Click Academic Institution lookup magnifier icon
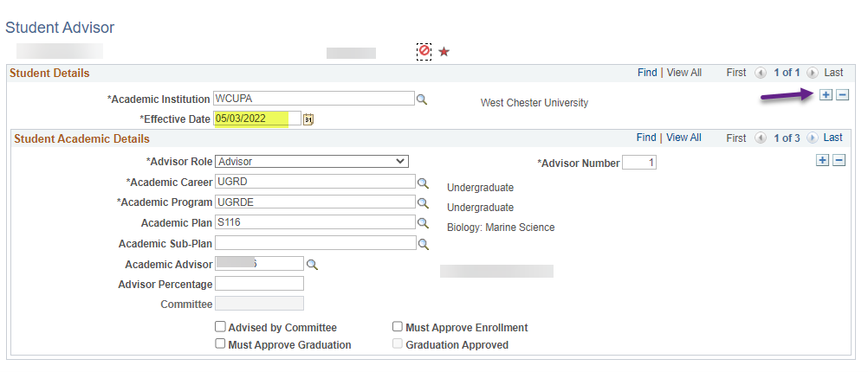This screenshot has height=372, width=868. coord(422,99)
